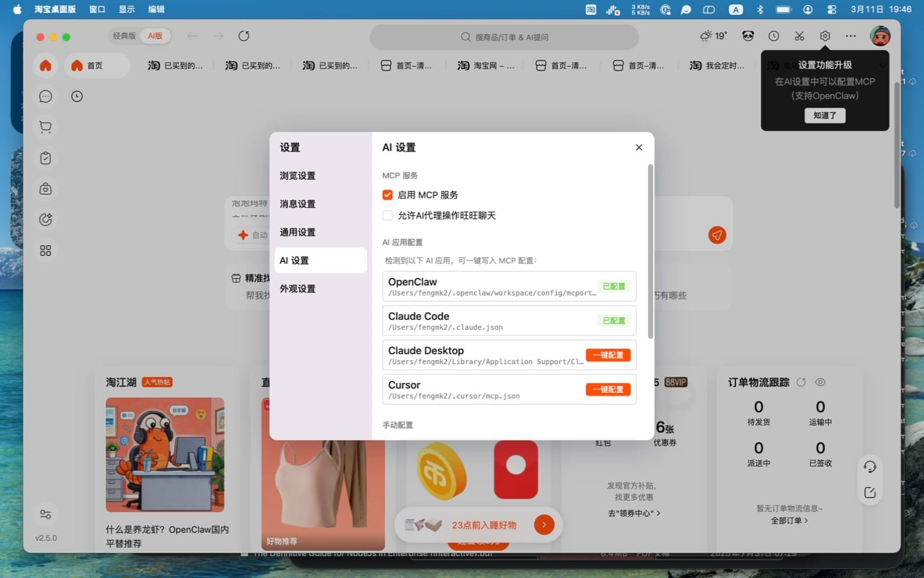This screenshot has height=578, width=924.
Task: Open the messages chat bubble icon in sidebar
Action: (x=46, y=96)
